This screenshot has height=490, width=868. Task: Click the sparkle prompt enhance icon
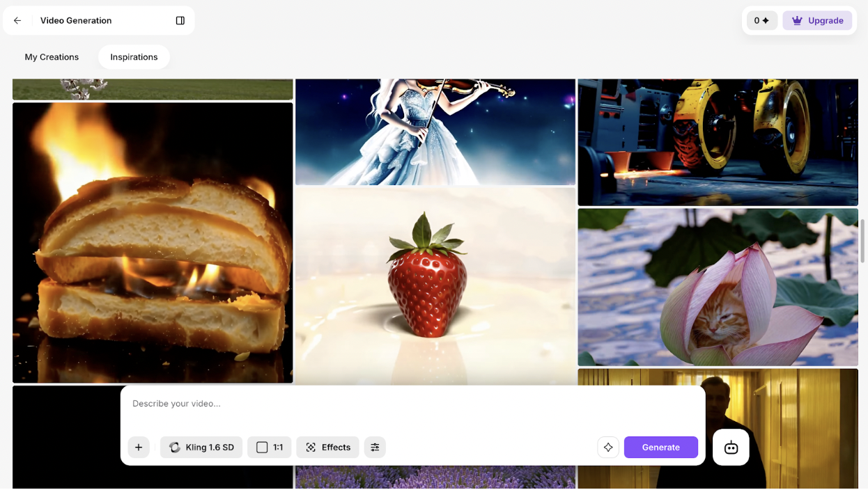click(608, 448)
